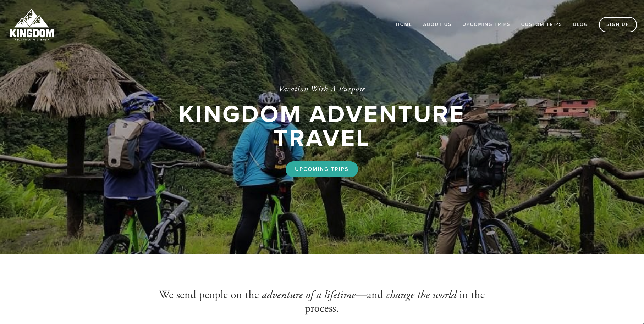Click the Vacation With A Purpose tagline
The height and width of the screenshot is (324, 644).
(322, 89)
